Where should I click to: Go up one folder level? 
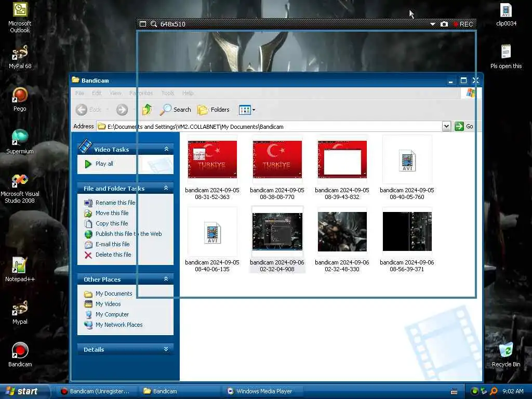[x=147, y=110]
